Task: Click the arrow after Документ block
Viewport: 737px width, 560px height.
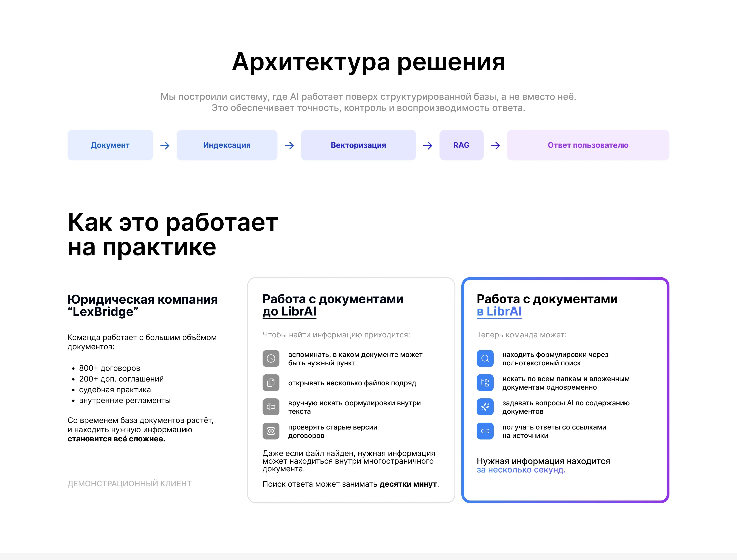Action: tap(165, 145)
